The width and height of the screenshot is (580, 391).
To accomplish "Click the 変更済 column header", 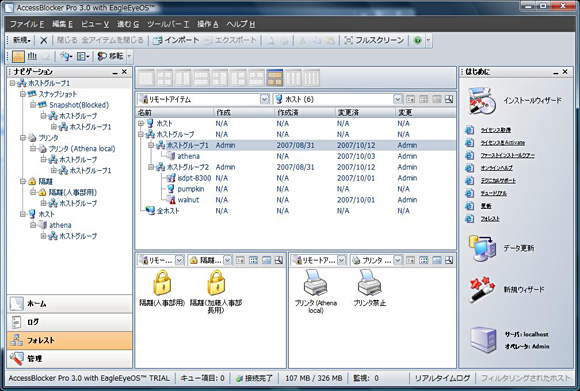I will point(365,112).
